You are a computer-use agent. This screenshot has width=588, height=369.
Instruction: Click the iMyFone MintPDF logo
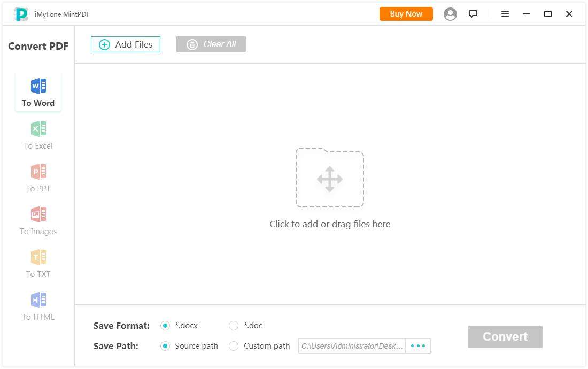coord(21,14)
